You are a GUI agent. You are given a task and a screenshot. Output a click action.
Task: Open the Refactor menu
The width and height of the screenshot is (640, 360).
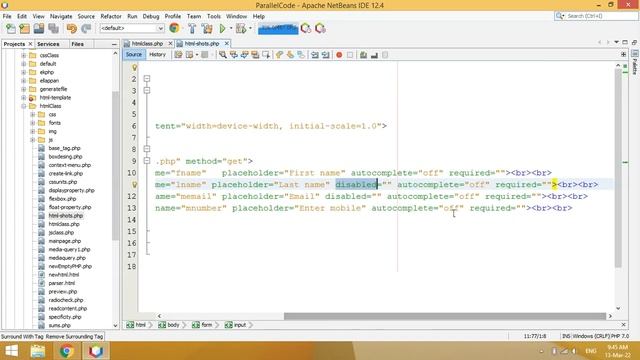click(111, 16)
